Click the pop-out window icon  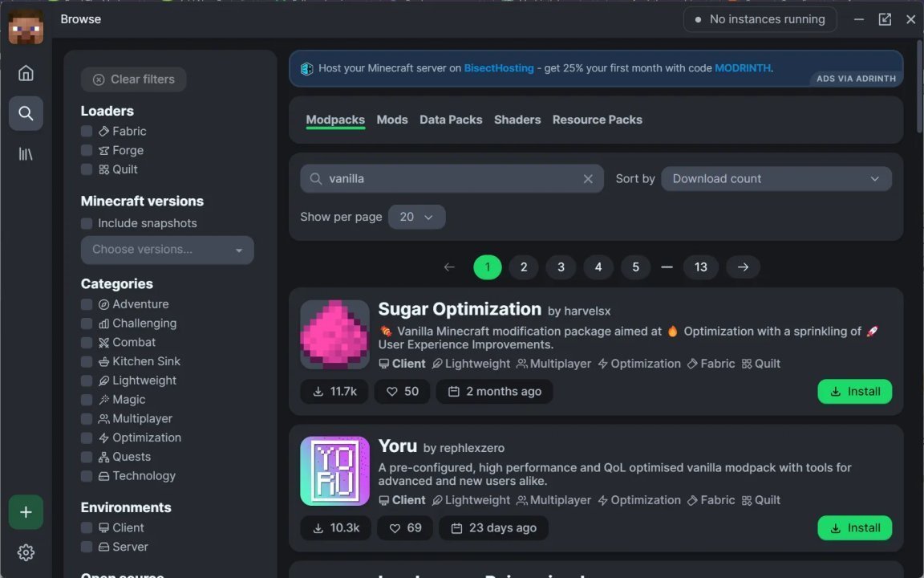(x=885, y=19)
